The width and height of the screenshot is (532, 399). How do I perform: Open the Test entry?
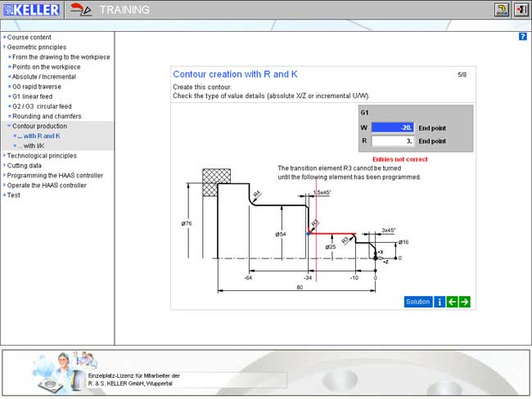pos(13,195)
